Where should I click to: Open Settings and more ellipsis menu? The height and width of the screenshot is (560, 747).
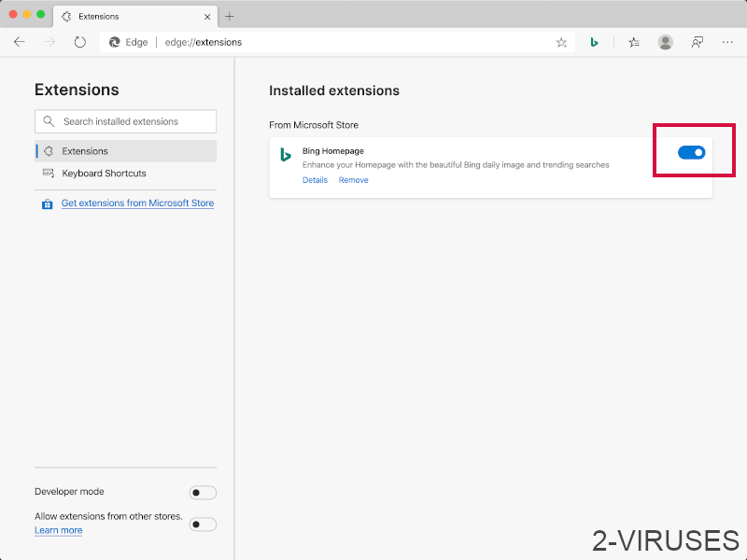point(727,42)
